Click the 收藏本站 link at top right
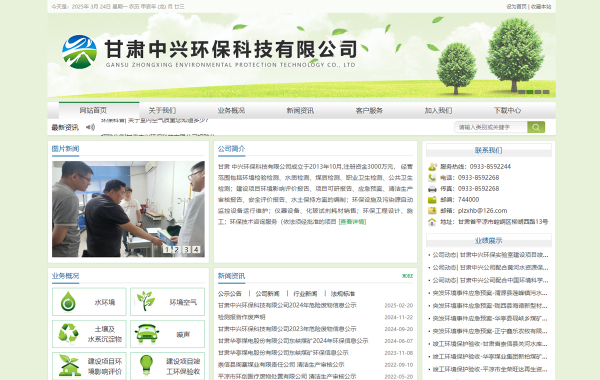Image resolution: width=600 pixels, height=380 pixels. (x=541, y=7)
